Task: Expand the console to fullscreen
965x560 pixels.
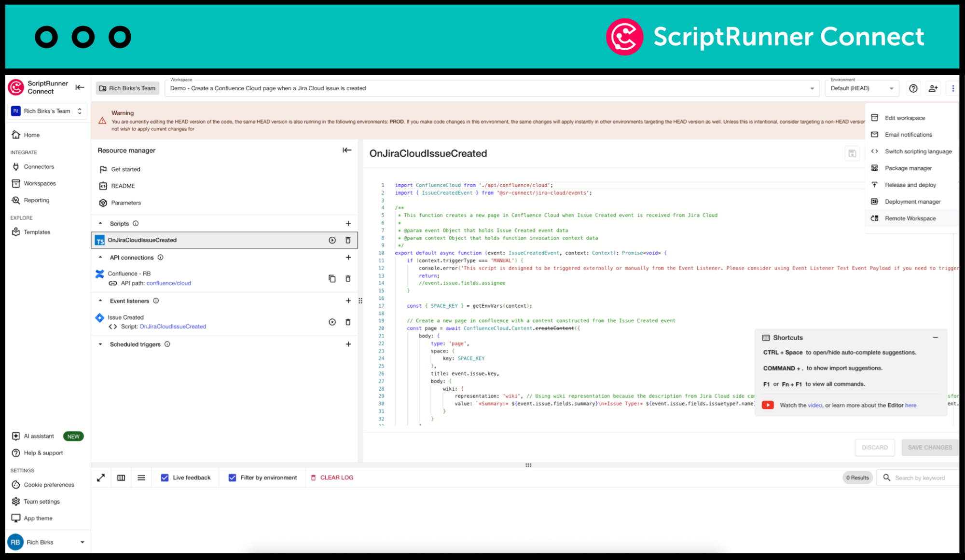Action: click(101, 478)
